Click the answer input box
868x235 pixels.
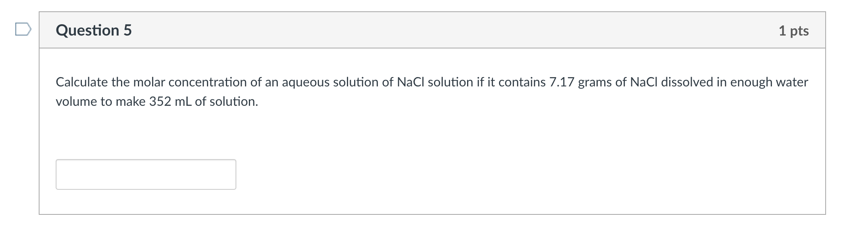pyautogui.click(x=146, y=174)
